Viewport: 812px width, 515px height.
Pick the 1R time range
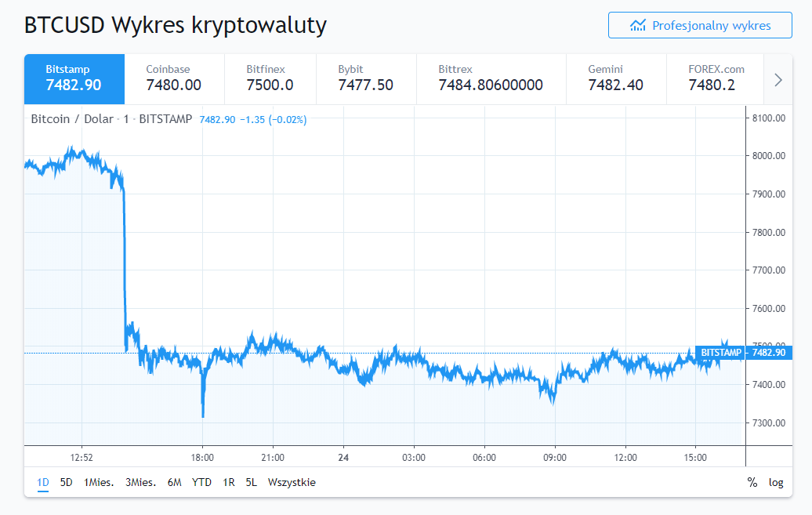pyautogui.click(x=228, y=482)
